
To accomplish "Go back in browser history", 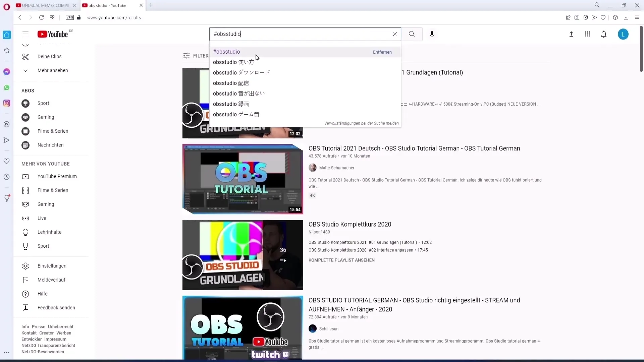I will [20, 17].
